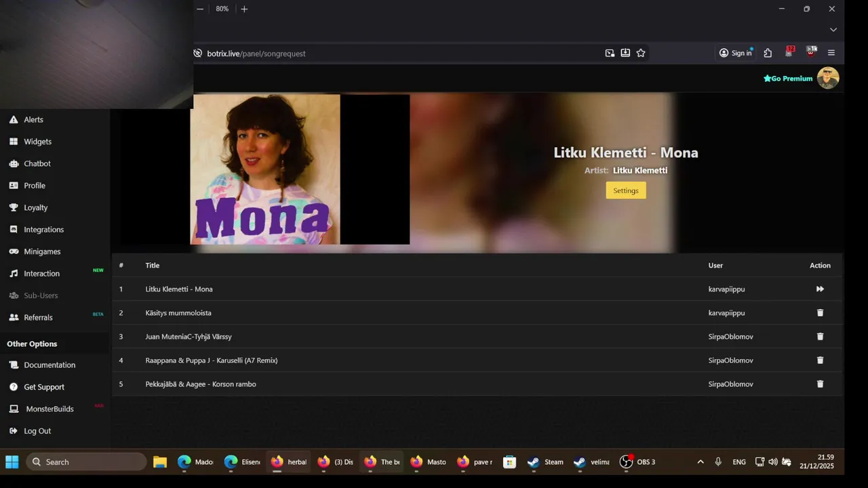This screenshot has width=868, height=488.
Task: Click the install page as app icon
Action: (625, 53)
